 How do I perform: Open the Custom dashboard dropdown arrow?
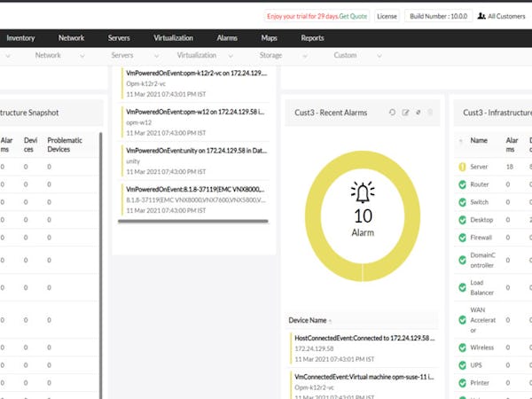[x=379, y=56]
